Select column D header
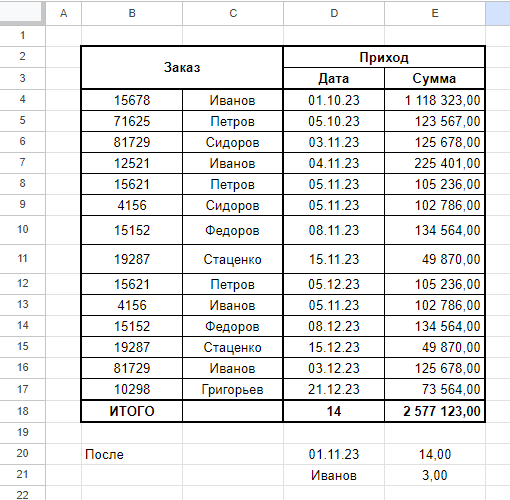The height and width of the screenshot is (500, 510). coord(334,13)
